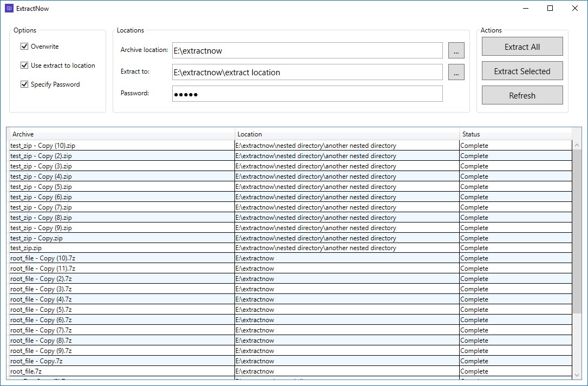Click the vertical scrollbar thumb of archive list
Image resolution: width=588 pixels, height=386 pixels.
pos(577,232)
